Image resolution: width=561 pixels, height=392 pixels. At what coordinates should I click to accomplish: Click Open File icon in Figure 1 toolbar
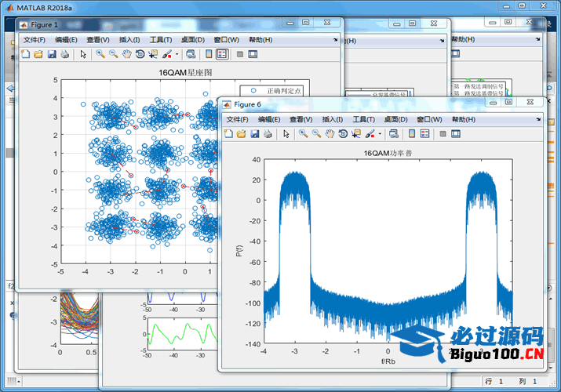pyautogui.click(x=38, y=54)
